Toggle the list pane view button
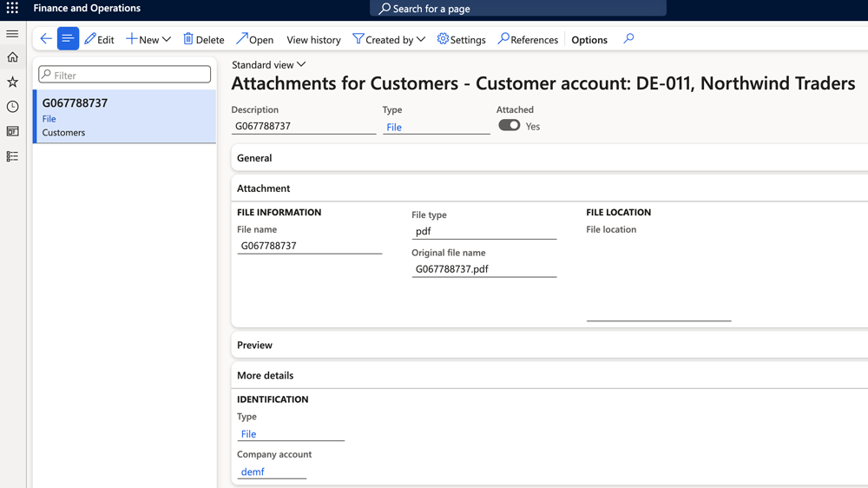 click(x=68, y=39)
